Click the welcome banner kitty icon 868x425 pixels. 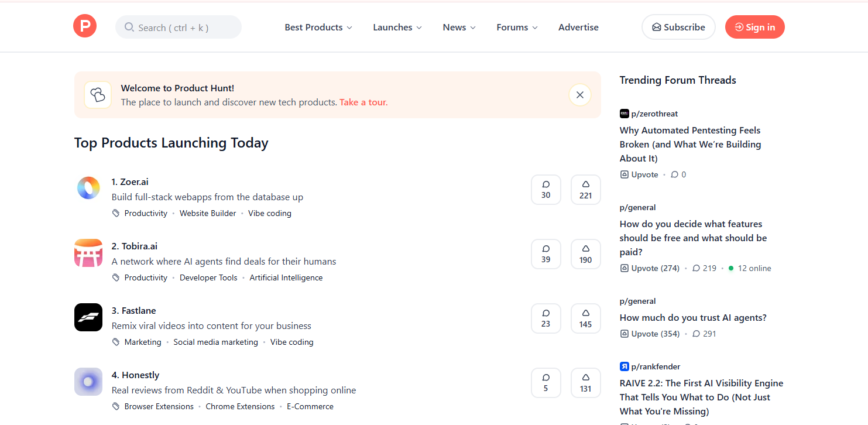click(98, 95)
